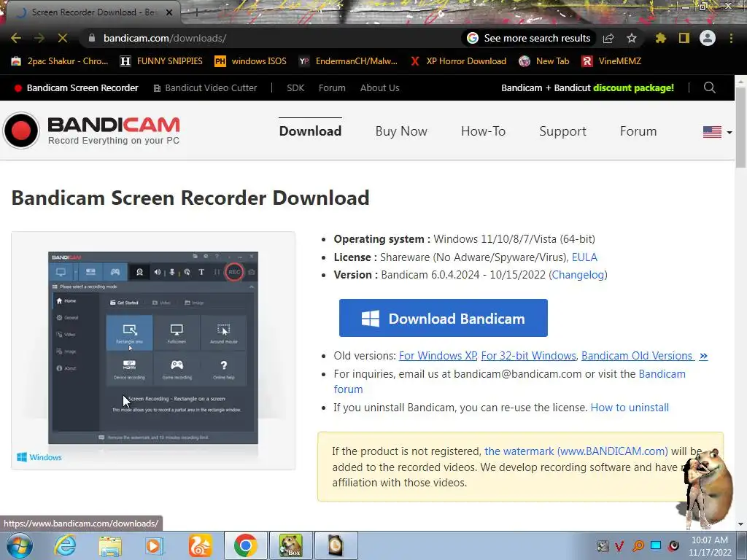The width and height of the screenshot is (747, 560).
Task: Open Chrome three-dot menu
Action: point(731,38)
